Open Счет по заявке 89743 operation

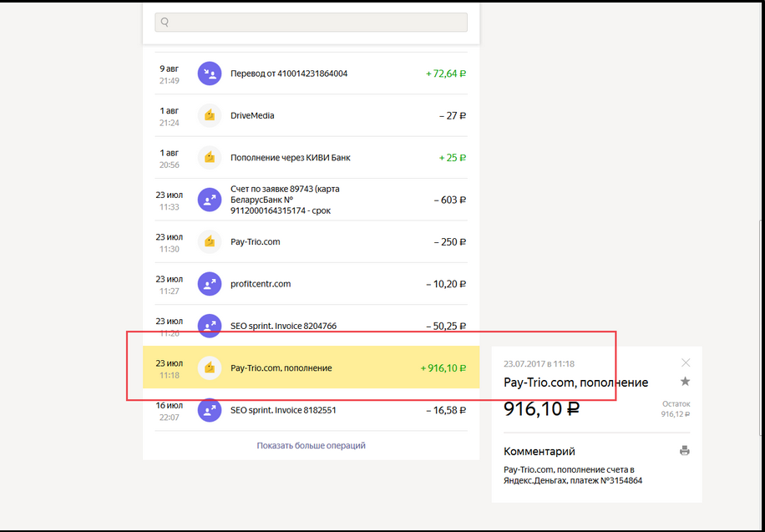[311, 200]
